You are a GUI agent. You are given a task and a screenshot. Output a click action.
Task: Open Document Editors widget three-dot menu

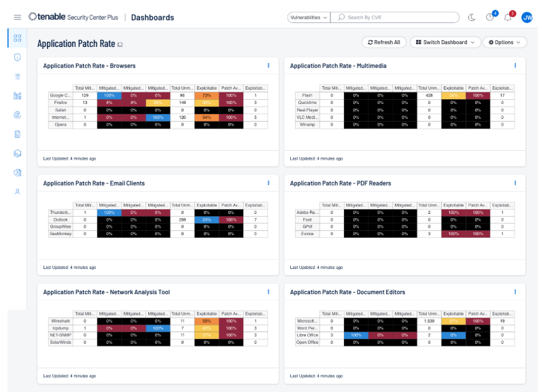[515, 292]
